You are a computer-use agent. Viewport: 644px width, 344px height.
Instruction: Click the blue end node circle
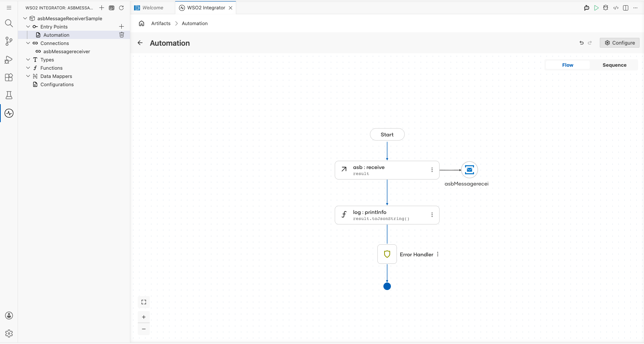coord(387,286)
